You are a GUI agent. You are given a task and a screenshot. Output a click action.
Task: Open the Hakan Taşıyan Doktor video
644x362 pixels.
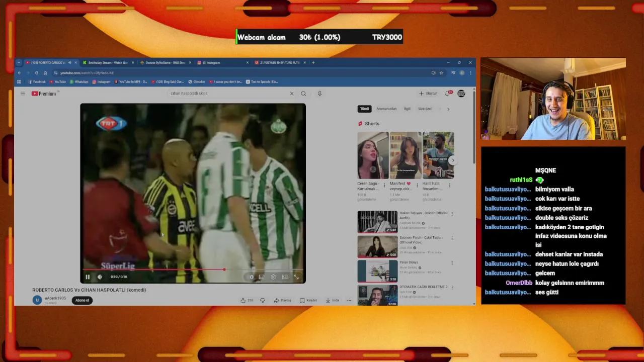point(377,222)
